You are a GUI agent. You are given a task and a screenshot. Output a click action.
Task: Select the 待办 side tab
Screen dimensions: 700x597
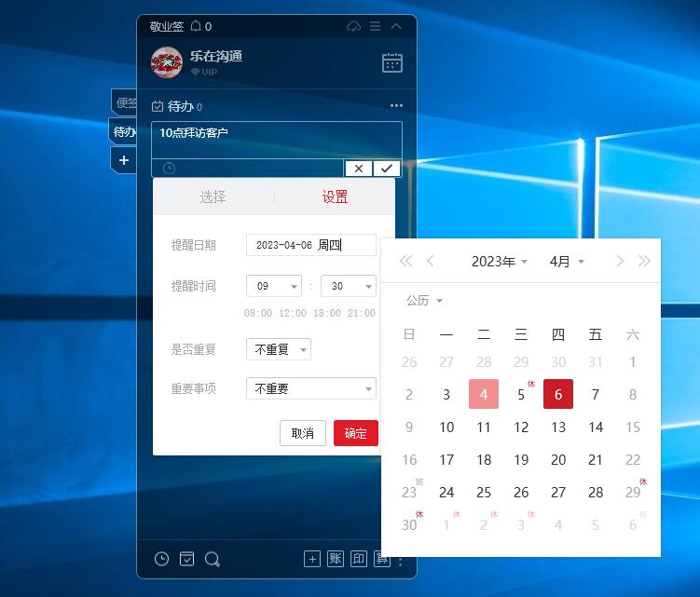[x=124, y=131]
